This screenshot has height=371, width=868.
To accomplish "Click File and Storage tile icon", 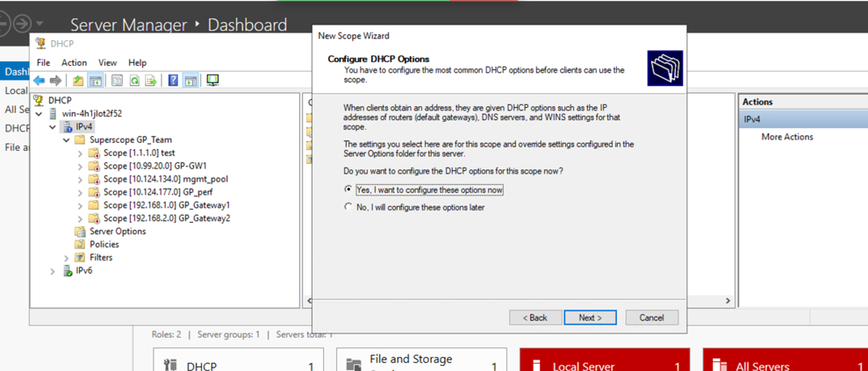I will (353, 365).
